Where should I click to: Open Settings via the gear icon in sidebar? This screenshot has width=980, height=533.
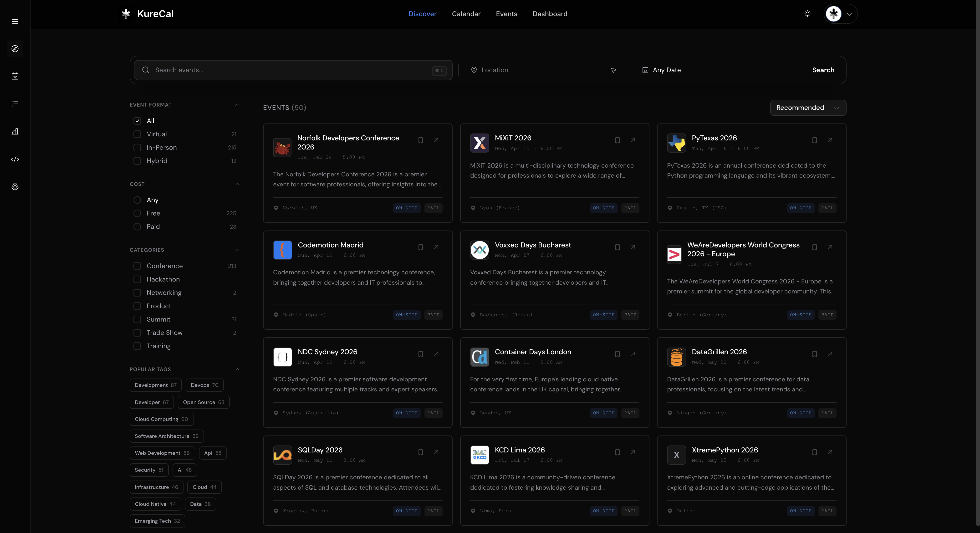coord(15,187)
